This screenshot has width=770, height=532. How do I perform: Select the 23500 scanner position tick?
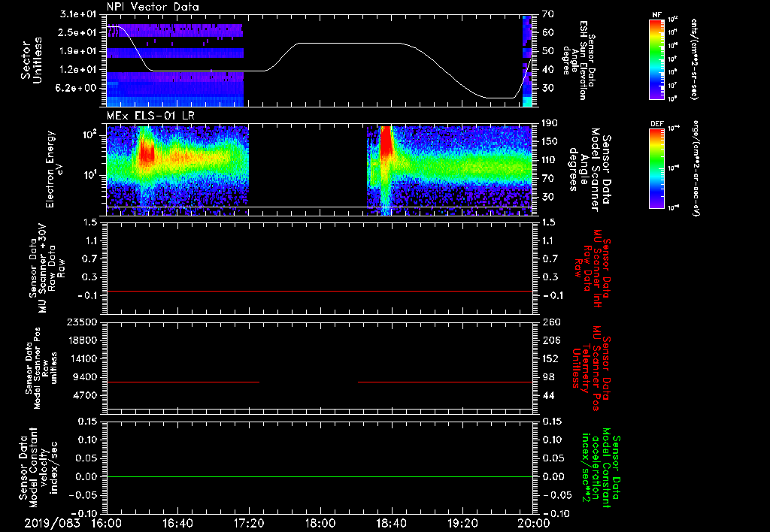click(81, 322)
